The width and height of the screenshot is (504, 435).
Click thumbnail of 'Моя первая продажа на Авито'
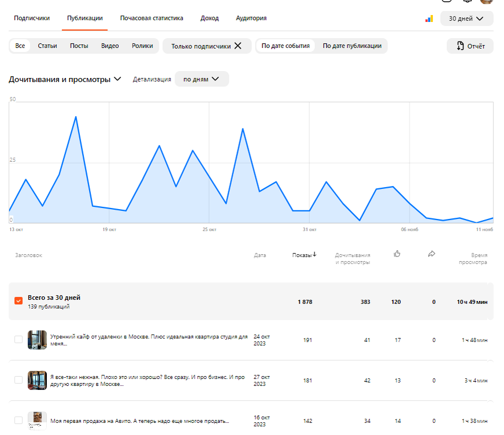38,421
